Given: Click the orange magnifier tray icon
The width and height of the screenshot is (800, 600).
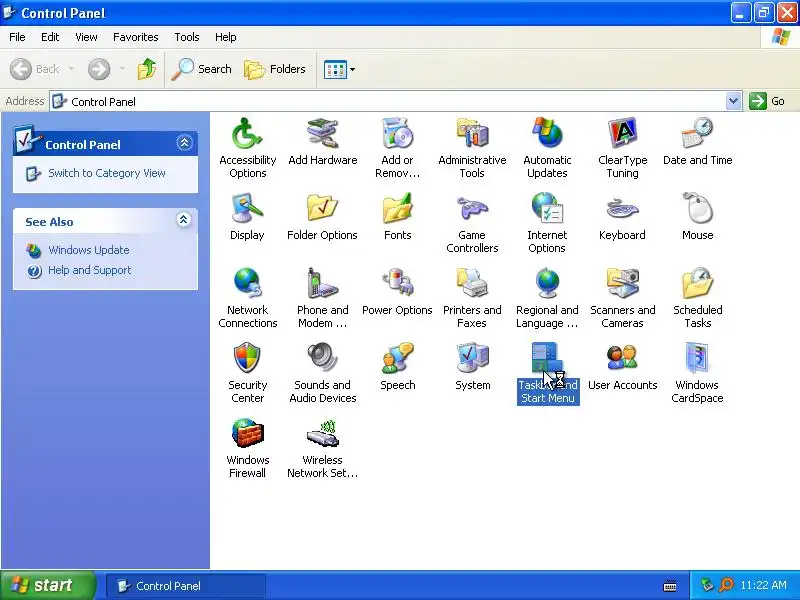Looking at the screenshot, I should click(726, 585).
